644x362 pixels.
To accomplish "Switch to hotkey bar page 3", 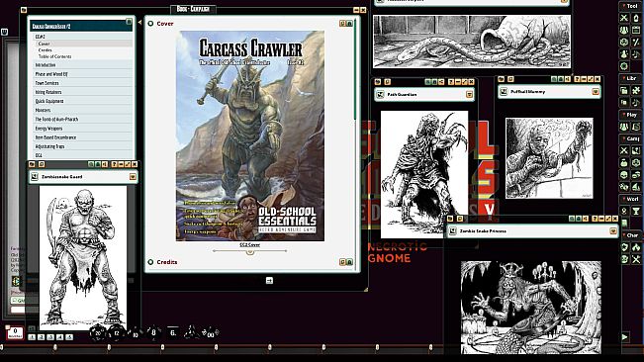I will coord(50,337).
